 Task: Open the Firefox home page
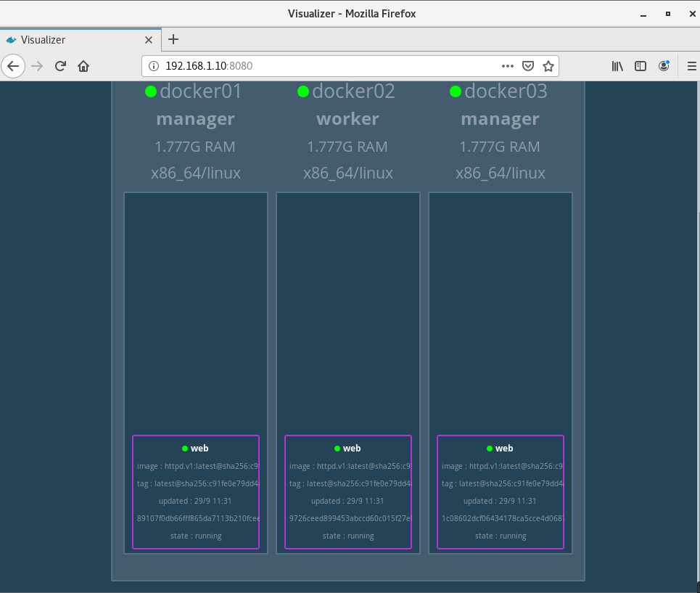[x=83, y=66]
